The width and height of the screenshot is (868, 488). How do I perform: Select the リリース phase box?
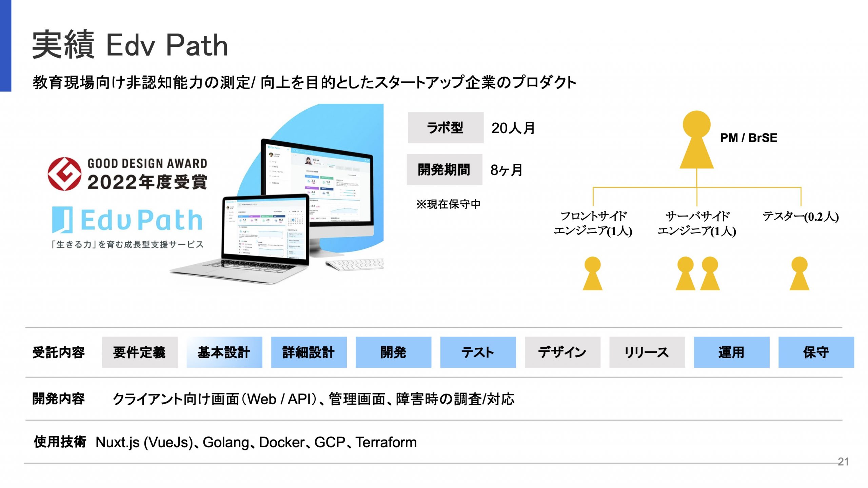(x=647, y=352)
